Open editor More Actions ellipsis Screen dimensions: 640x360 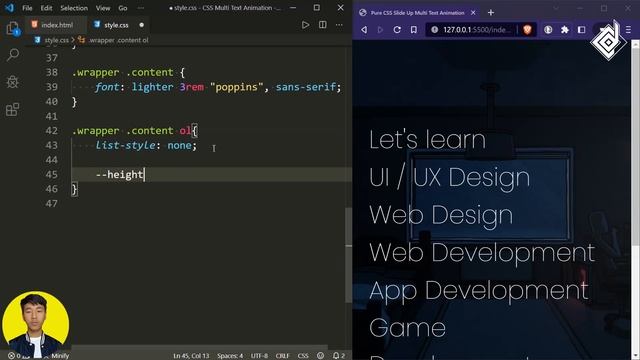[x=339, y=25]
